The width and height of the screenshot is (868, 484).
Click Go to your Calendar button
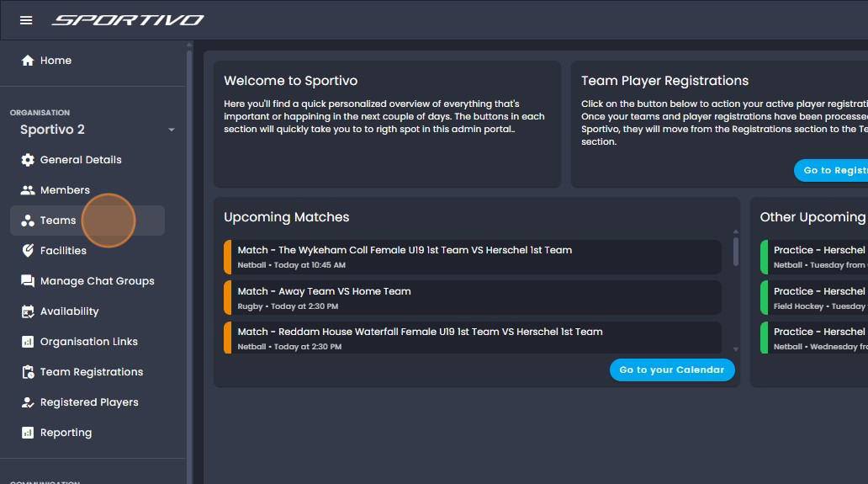672,370
